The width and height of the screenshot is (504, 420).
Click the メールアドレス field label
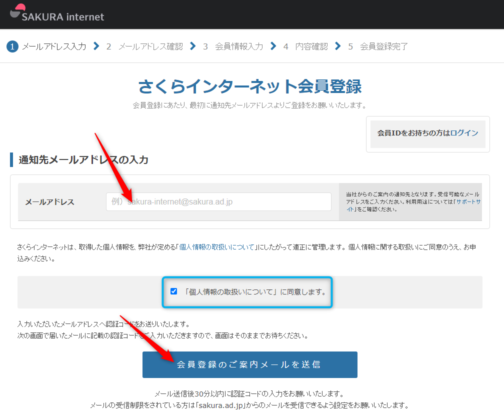pyautogui.click(x=50, y=202)
